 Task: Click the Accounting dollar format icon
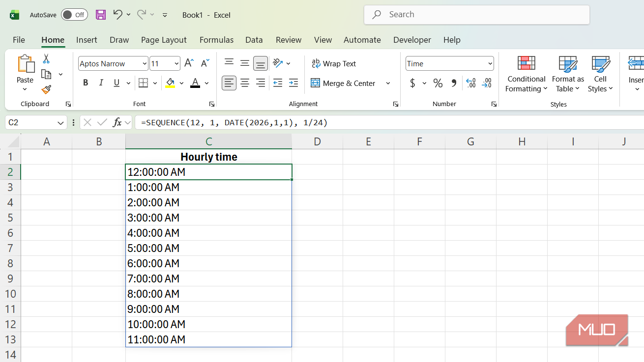(x=412, y=83)
